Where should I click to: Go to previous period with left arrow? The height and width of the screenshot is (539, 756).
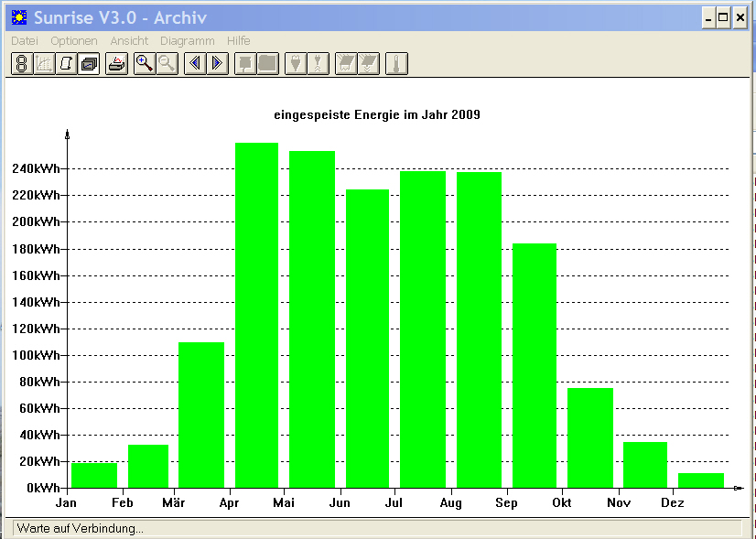(195, 64)
